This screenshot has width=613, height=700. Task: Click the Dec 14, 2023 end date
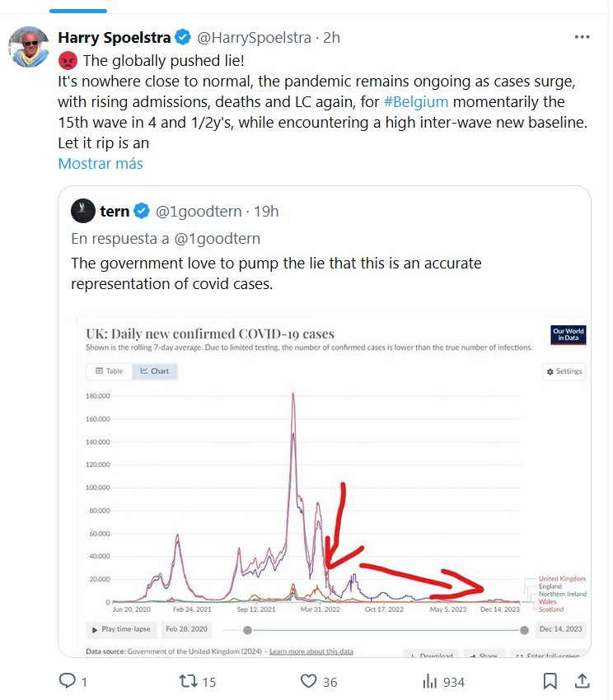coord(562,630)
